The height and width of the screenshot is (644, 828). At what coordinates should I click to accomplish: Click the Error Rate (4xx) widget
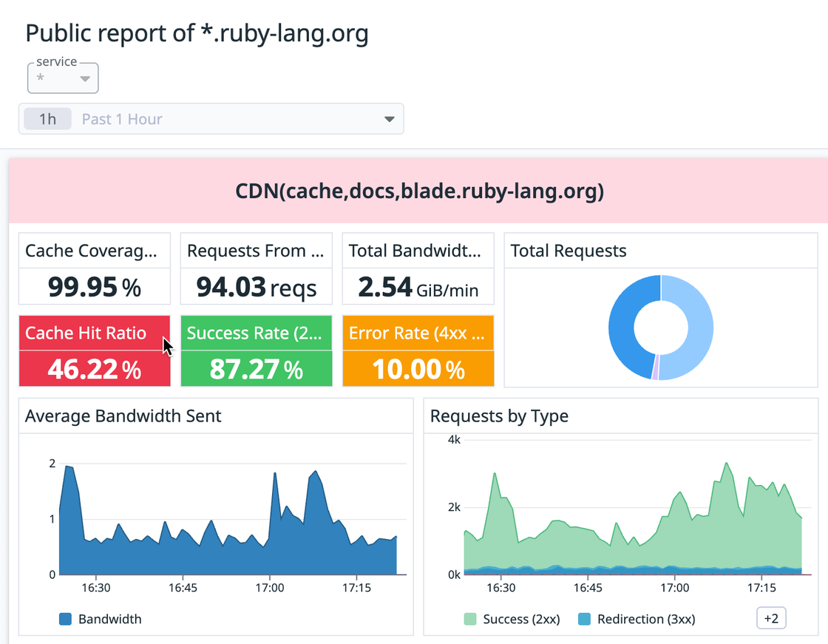pyautogui.click(x=418, y=350)
